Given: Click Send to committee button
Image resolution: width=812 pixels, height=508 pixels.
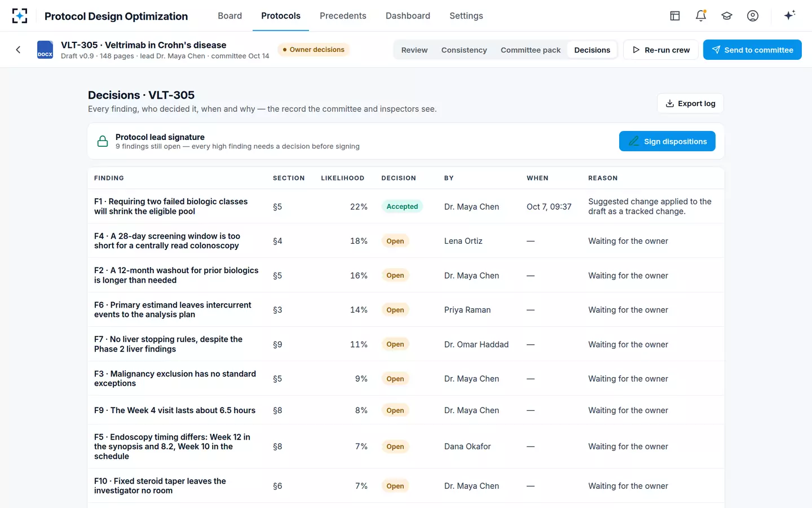Looking at the screenshot, I should pyautogui.click(x=752, y=50).
